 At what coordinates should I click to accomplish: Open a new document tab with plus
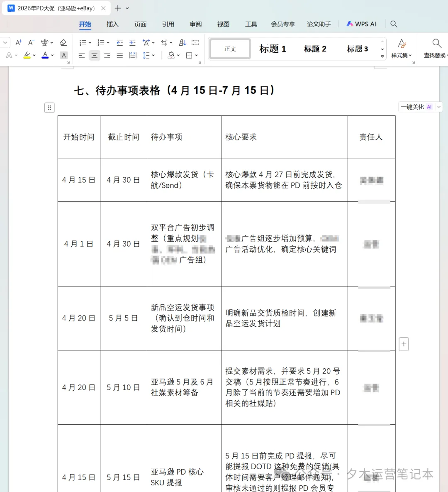tap(118, 8)
